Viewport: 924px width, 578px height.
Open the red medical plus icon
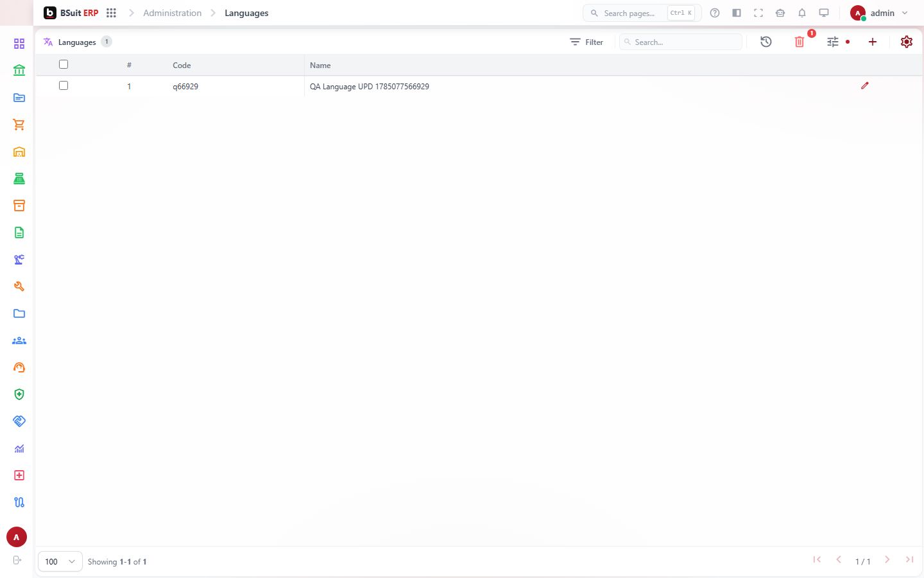point(19,475)
